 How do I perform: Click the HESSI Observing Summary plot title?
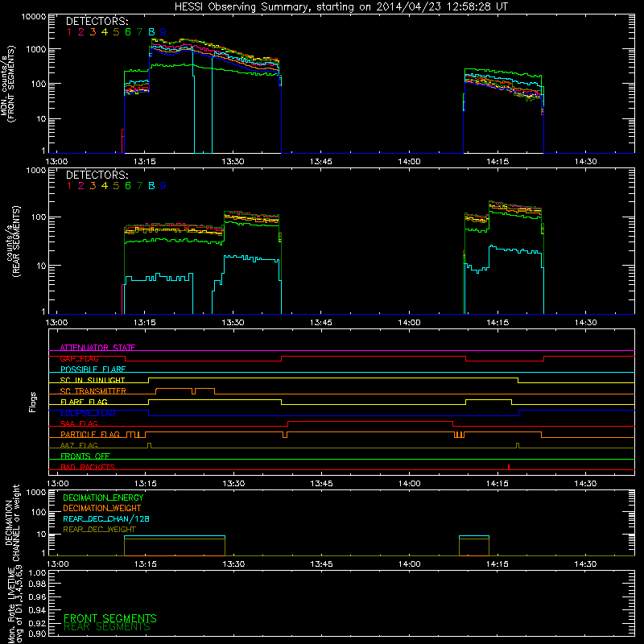click(x=341, y=7)
